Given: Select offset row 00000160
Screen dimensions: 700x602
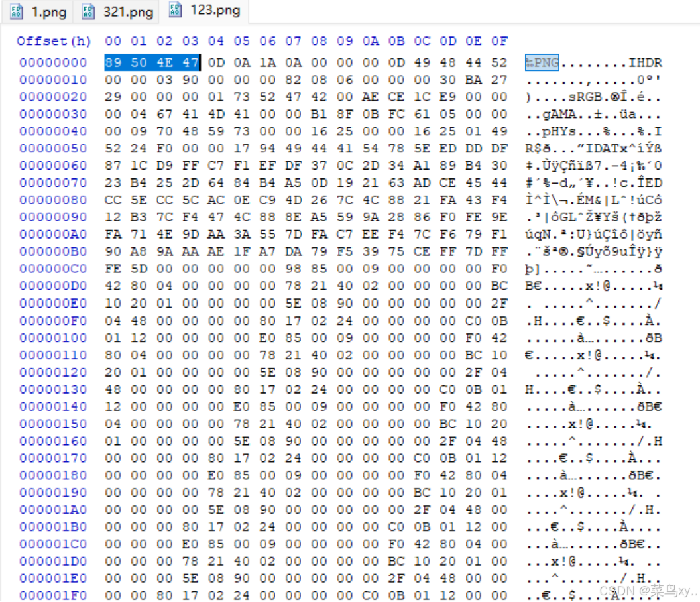Looking at the screenshot, I should 53,441.
